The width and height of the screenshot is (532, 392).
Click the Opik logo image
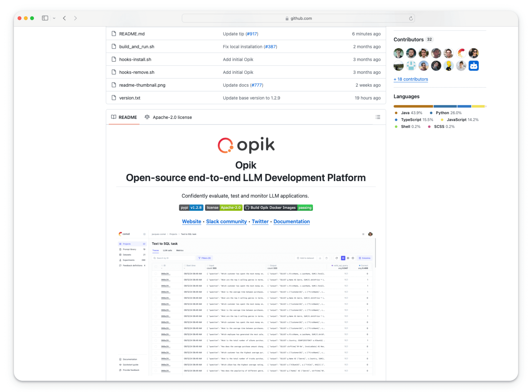click(x=246, y=145)
